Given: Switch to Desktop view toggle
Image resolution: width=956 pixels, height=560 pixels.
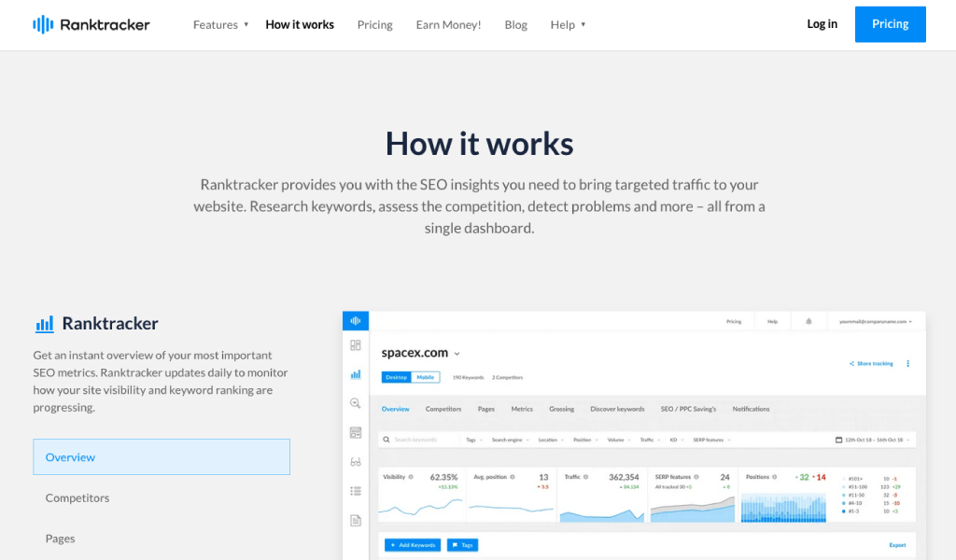Looking at the screenshot, I should click(396, 377).
